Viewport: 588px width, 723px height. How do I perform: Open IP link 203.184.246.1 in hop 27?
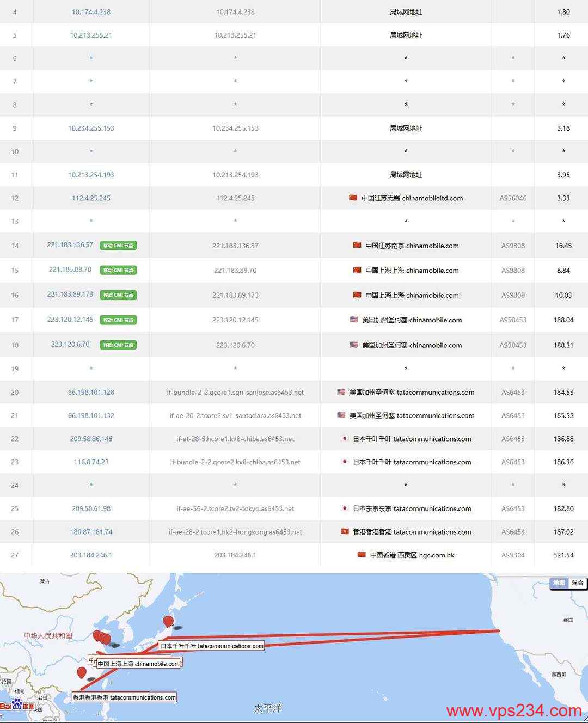pyautogui.click(x=91, y=555)
